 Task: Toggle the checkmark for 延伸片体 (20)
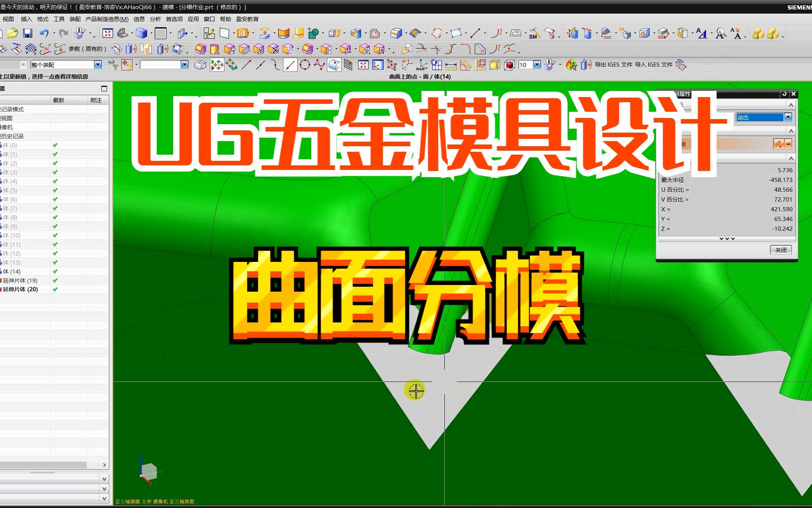tap(54, 290)
